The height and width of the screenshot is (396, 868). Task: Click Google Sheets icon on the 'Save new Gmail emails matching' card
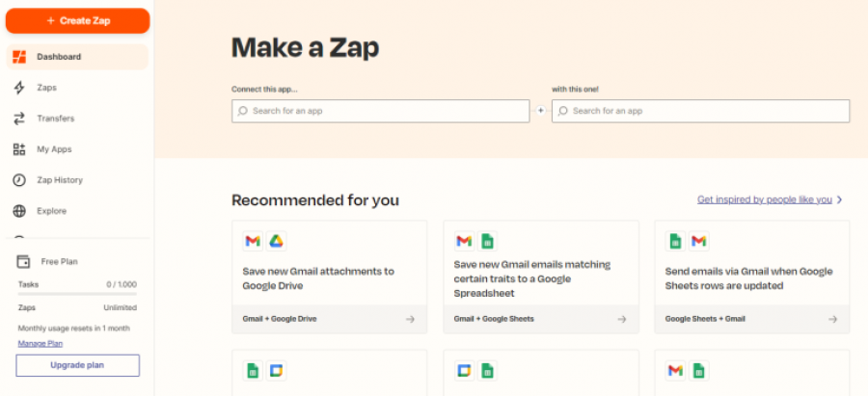pos(488,241)
